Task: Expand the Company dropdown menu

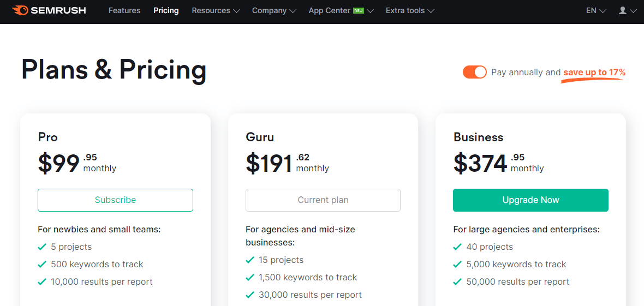Action: 274,11
